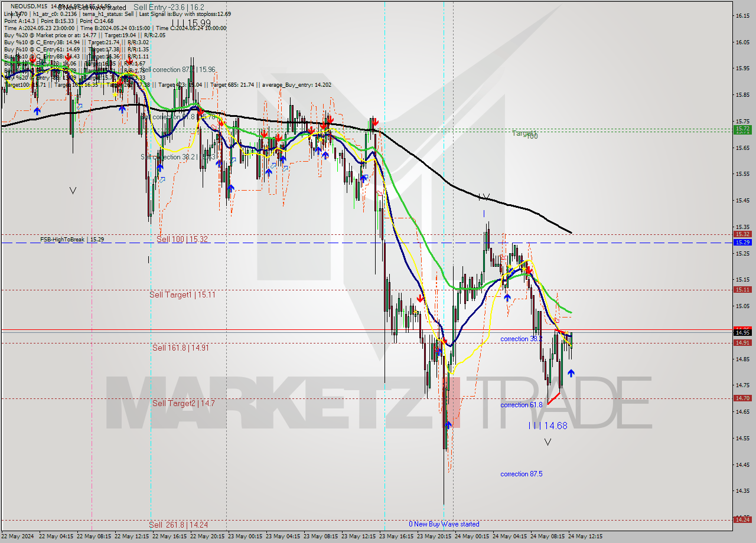The height and width of the screenshot is (543, 756).
Task: Click the red 15.11 price tag on the axis
Action: (x=742, y=289)
